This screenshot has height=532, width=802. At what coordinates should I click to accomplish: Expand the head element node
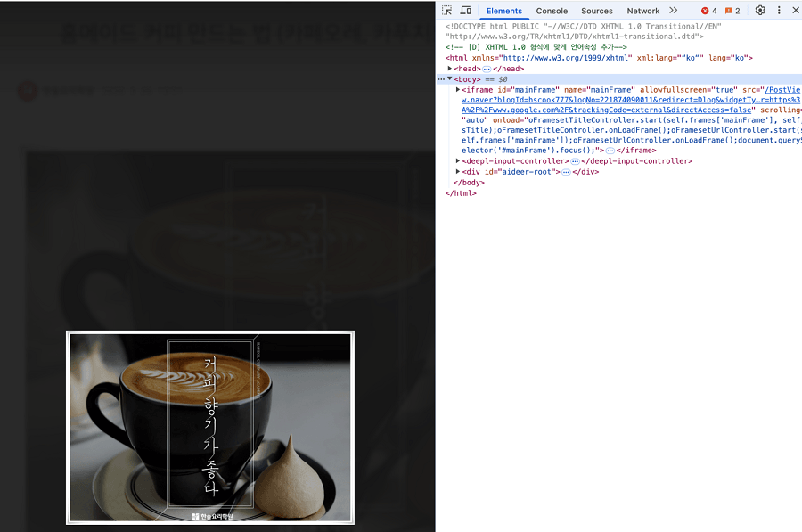[x=450, y=69]
